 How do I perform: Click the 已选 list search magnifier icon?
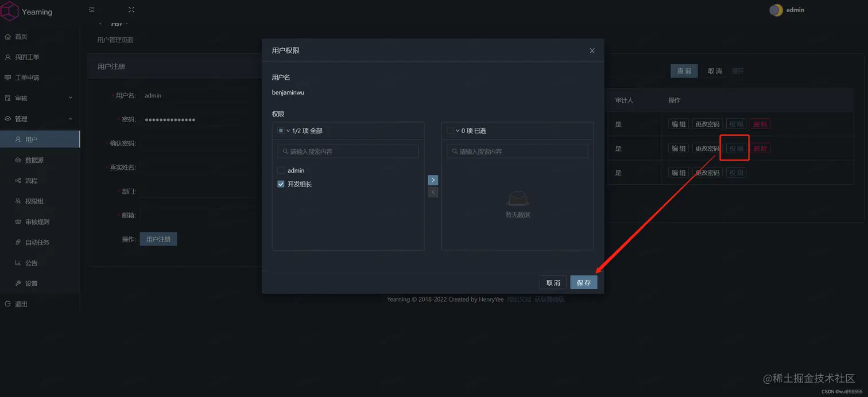[455, 151]
